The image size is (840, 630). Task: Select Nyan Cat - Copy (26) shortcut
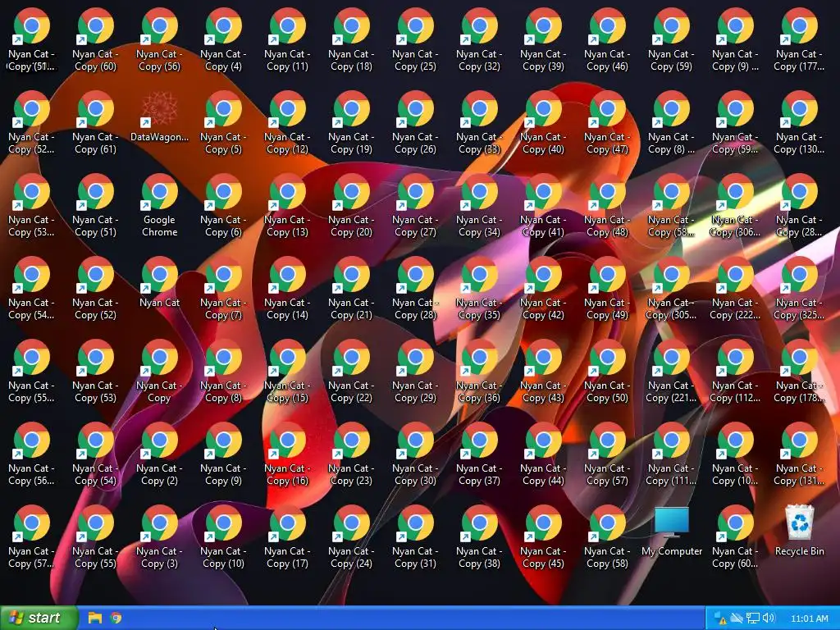click(x=415, y=123)
